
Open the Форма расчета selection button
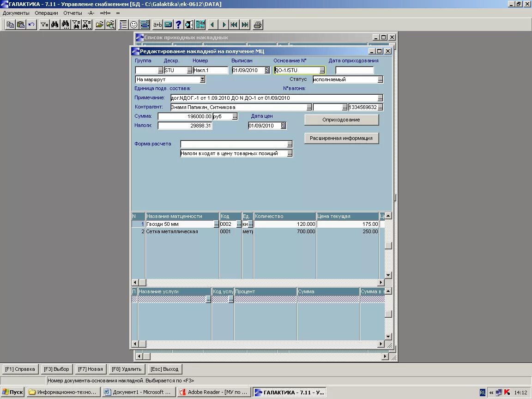(x=290, y=144)
